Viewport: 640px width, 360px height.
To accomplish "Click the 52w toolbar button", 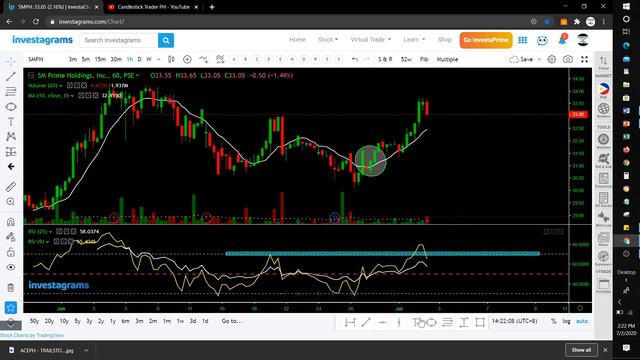I will tap(406, 60).
